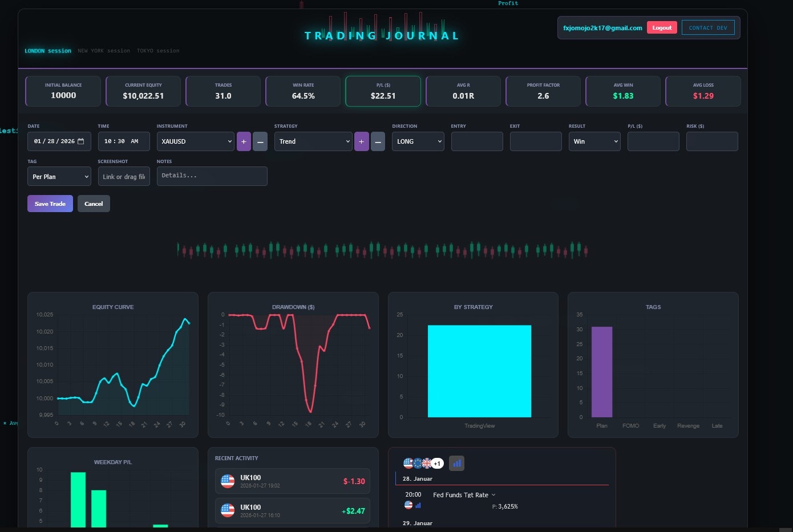The image size is (793, 532).
Task: Open the CONTACT DEV link
Action: [708, 27]
